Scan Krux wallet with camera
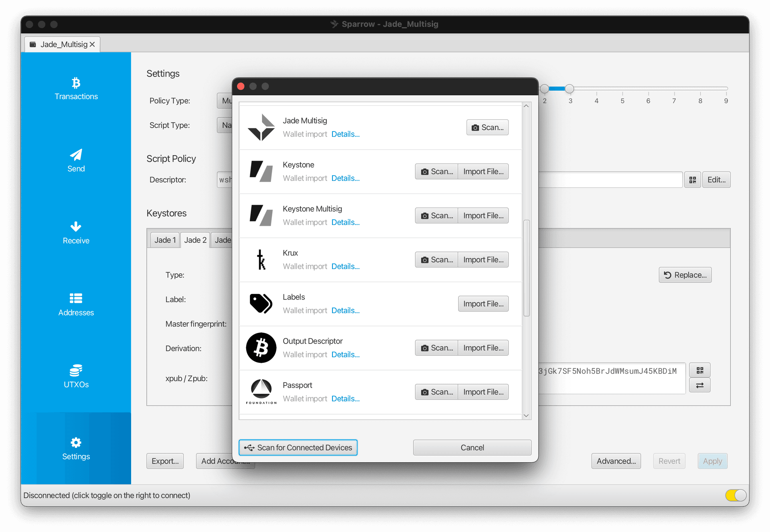The width and height of the screenshot is (770, 532). coord(436,260)
